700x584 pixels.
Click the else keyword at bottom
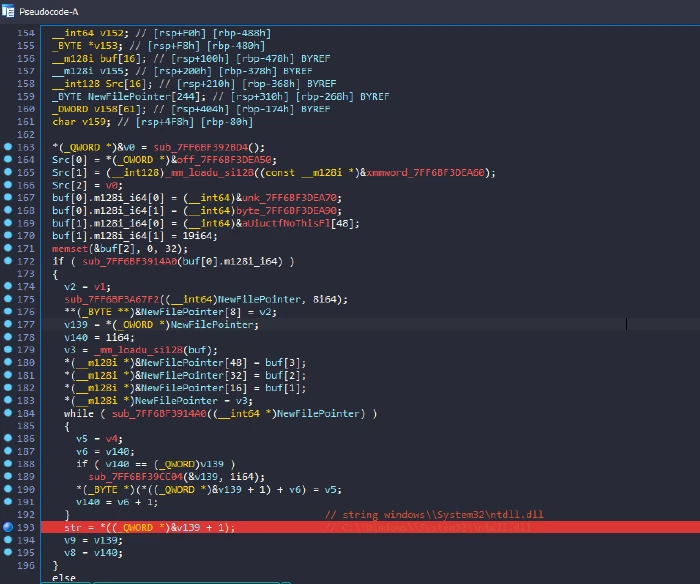64,578
